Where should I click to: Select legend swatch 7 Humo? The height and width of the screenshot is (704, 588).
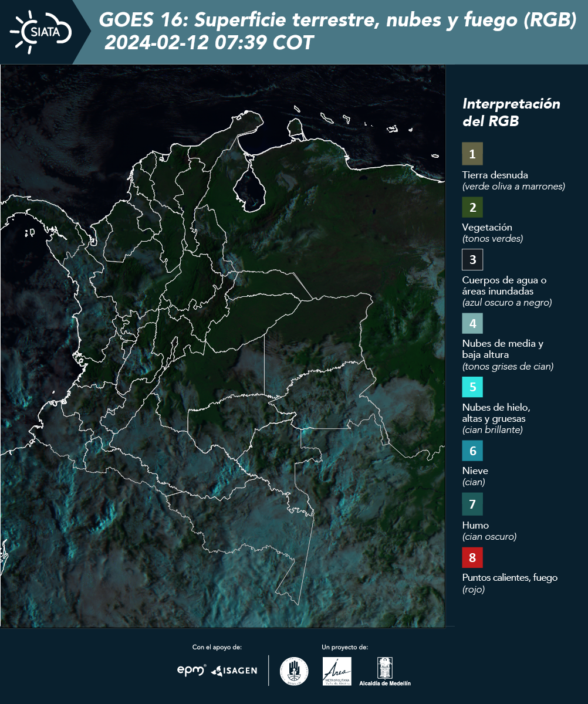click(472, 504)
